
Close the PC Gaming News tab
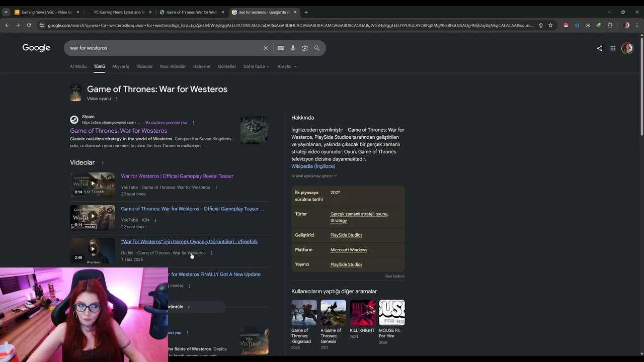150,12
